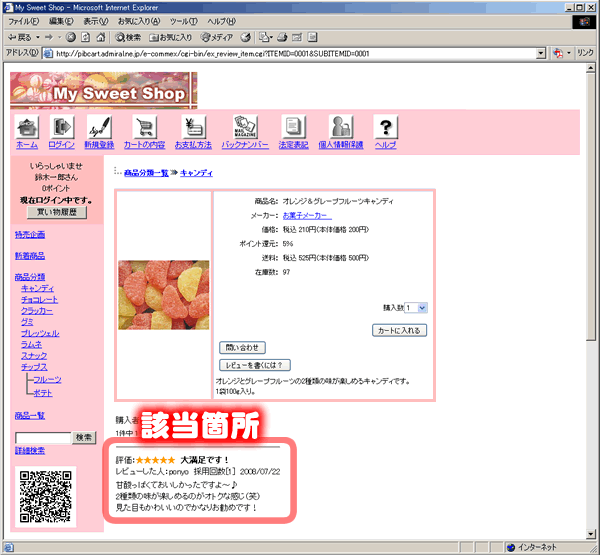Click the QR code image in sidebar
This screenshot has width=600, height=555.
[x=46, y=496]
